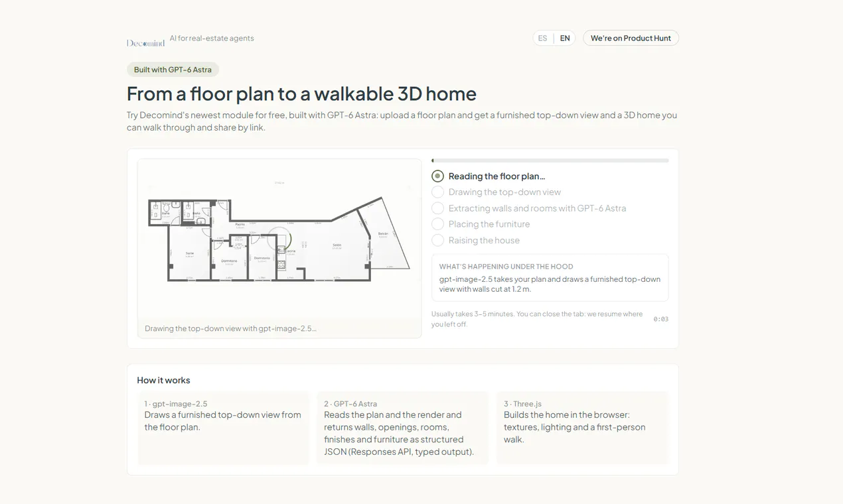Click the '2 · GPT-6 Astra' card title
Image resolution: width=843 pixels, height=504 pixels.
350,404
